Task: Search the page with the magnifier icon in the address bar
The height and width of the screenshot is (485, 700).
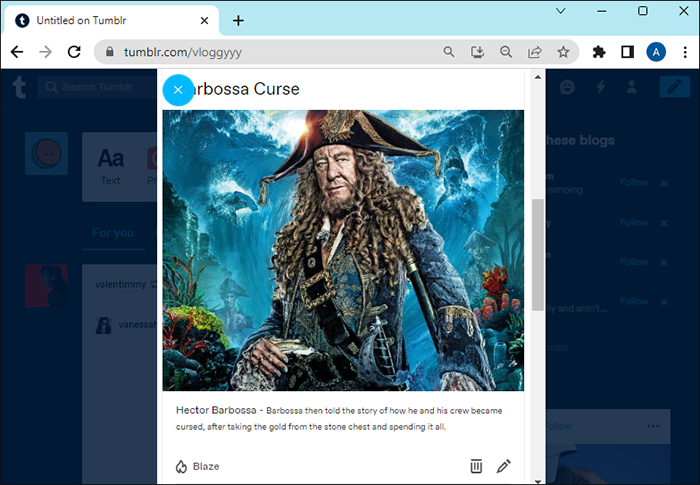Action: [x=449, y=52]
